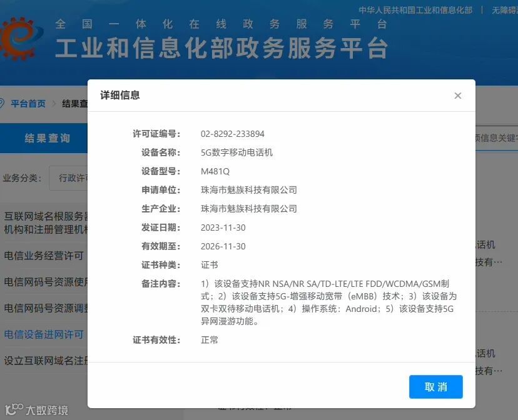Open the 平台首页 breadcrumb link
Viewport: 518px width, 420px height.
[x=28, y=104]
